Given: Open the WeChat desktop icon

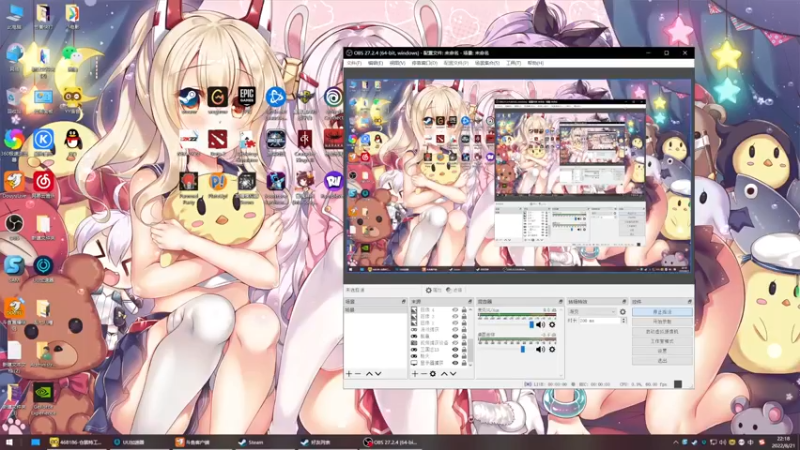Looking at the screenshot, I should click(72, 55).
